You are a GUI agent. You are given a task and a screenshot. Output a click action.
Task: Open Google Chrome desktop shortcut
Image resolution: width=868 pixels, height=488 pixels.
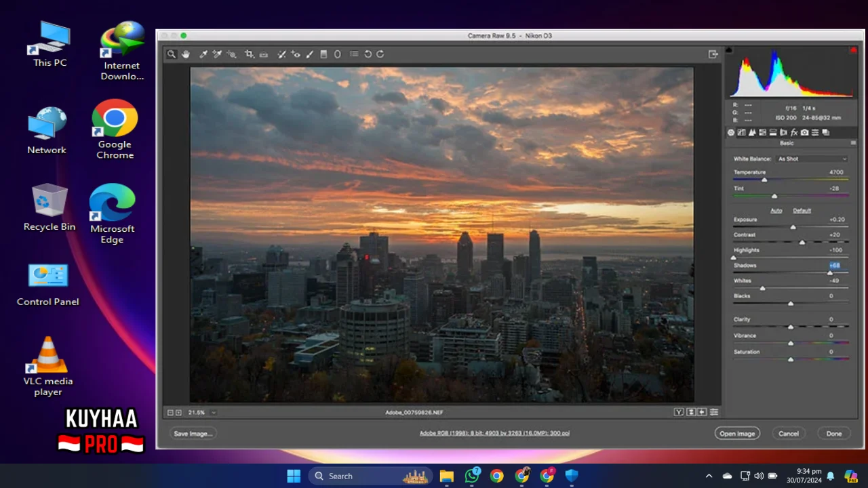pyautogui.click(x=115, y=129)
